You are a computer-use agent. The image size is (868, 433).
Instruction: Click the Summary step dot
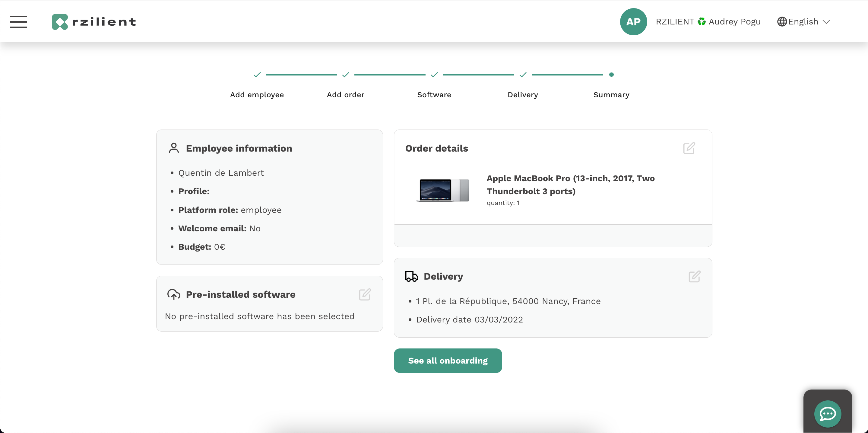pos(611,75)
